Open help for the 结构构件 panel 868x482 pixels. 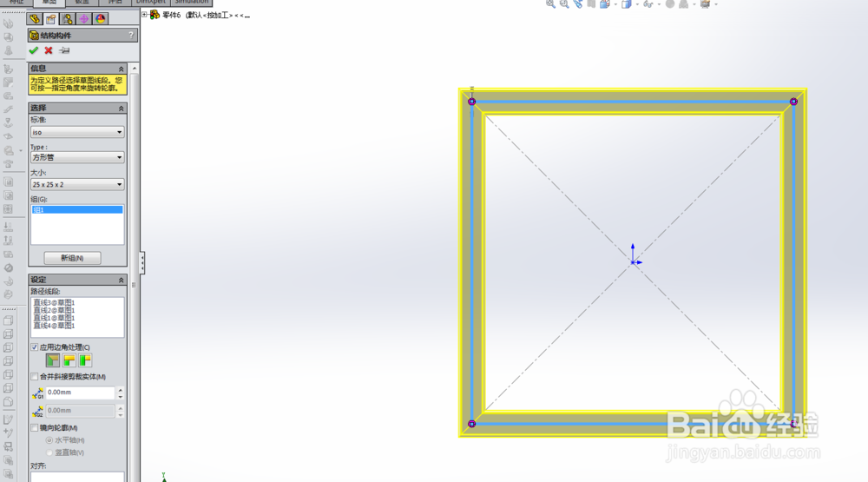131,35
